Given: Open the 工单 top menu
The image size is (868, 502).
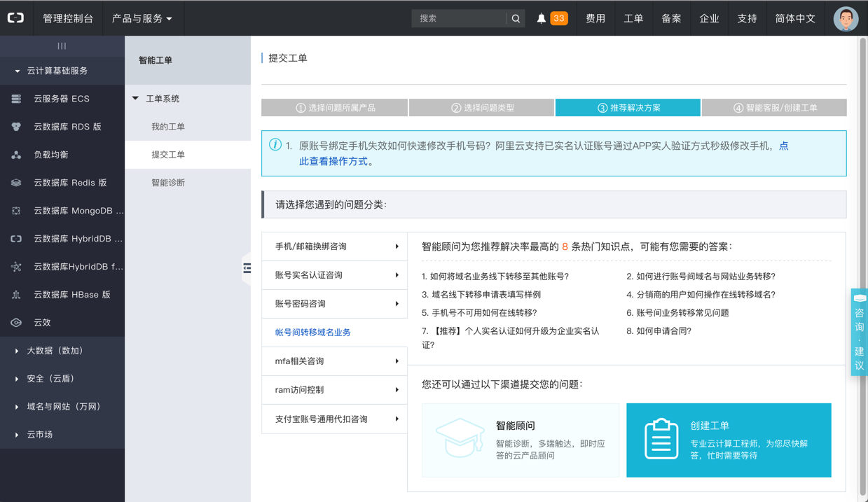Looking at the screenshot, I should (x=633, y=19).
